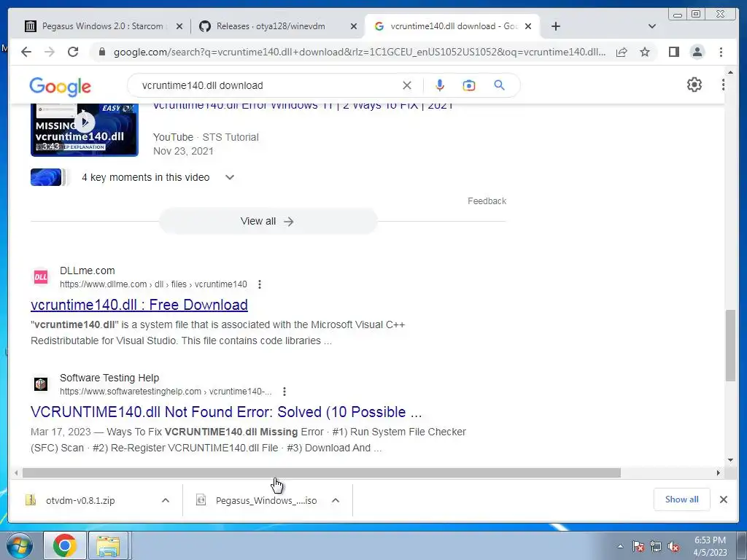Open VCRUNTIME140.dll Not Found Error link
Image resolution: width=747 pixels, height=560 pixels.
(226, 412)
